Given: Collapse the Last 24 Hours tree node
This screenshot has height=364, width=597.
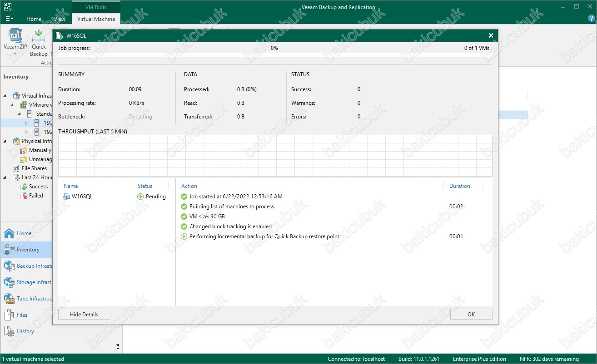Looking at the screenshot, I should [x=5, y=177].
